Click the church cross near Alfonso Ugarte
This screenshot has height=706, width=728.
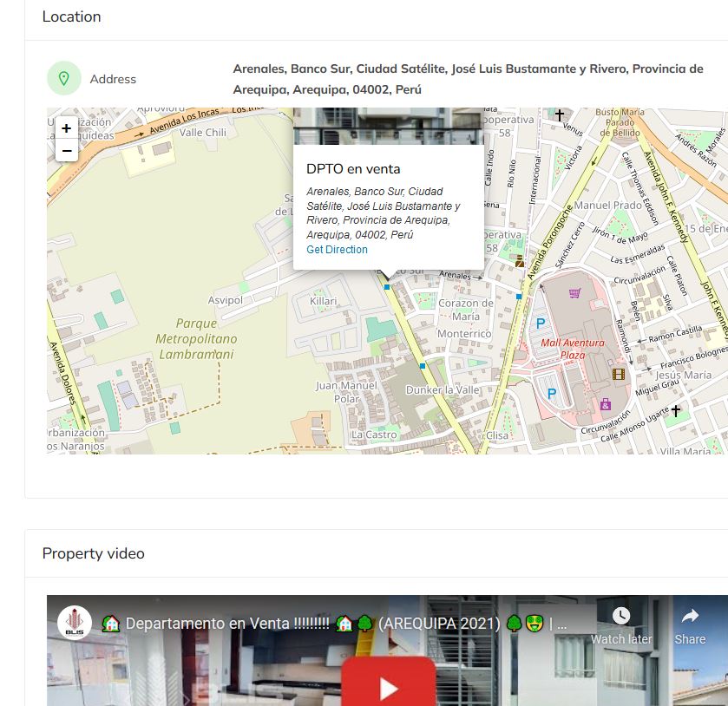click(x=676, y=410)
